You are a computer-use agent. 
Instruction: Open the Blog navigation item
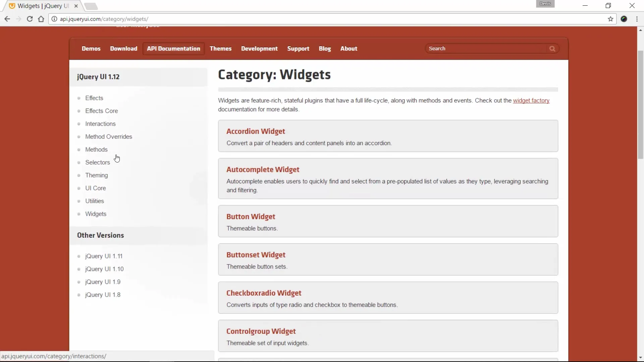(325, 49)
